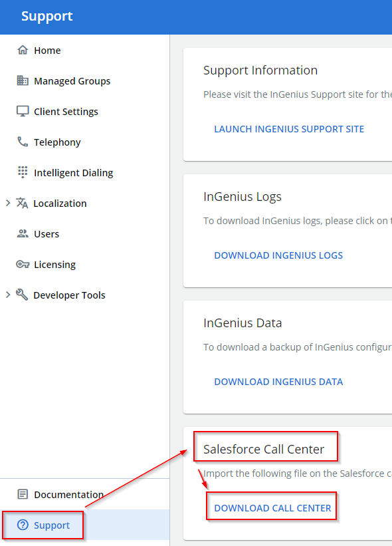Screen dimensions: 392x546
Task: Expand the Developer Tools chevron
Action: [8, 295]
